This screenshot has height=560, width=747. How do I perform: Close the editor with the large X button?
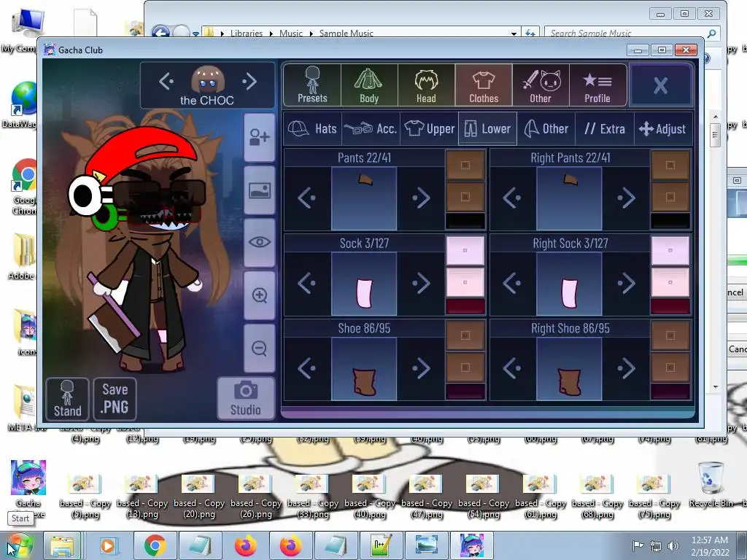coord(660,85)
